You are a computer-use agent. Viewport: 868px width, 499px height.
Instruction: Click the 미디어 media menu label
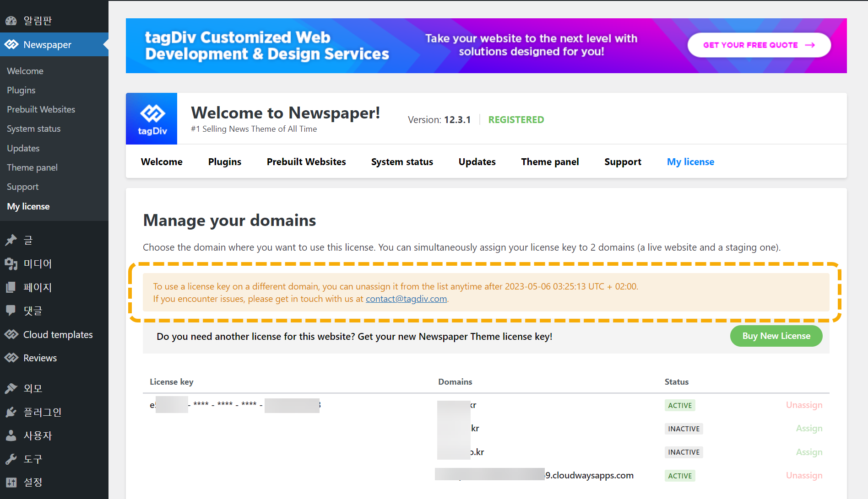click(38, 263)
